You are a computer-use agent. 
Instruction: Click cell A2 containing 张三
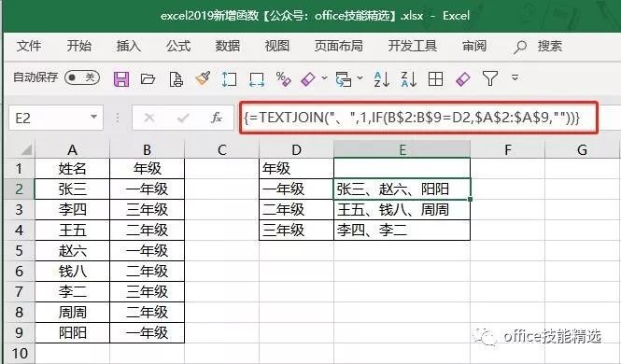[x=72, y=189]
